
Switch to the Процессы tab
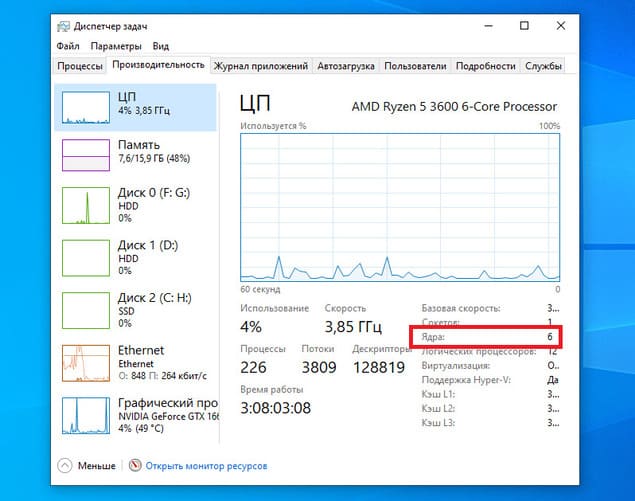[x=80, y=66]
